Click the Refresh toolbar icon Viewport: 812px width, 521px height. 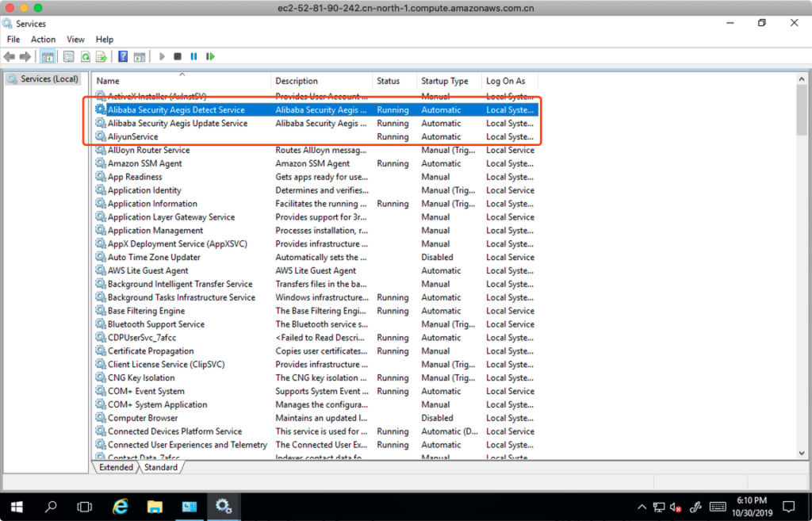pyautogui.click(x=85, y=56)
